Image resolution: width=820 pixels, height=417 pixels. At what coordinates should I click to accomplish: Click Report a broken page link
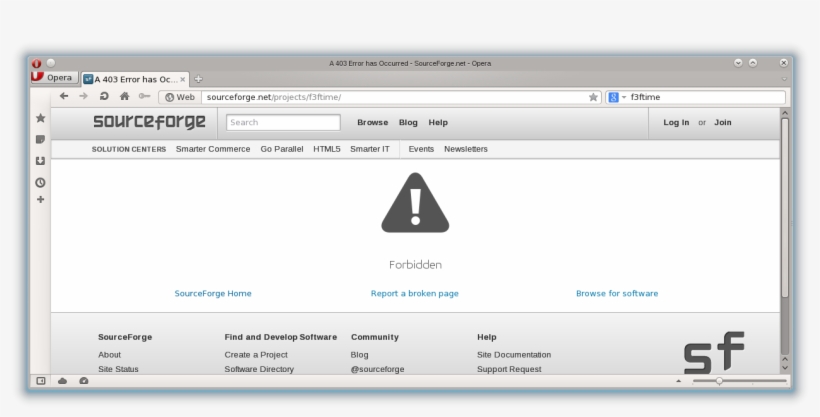pos(415,294)
